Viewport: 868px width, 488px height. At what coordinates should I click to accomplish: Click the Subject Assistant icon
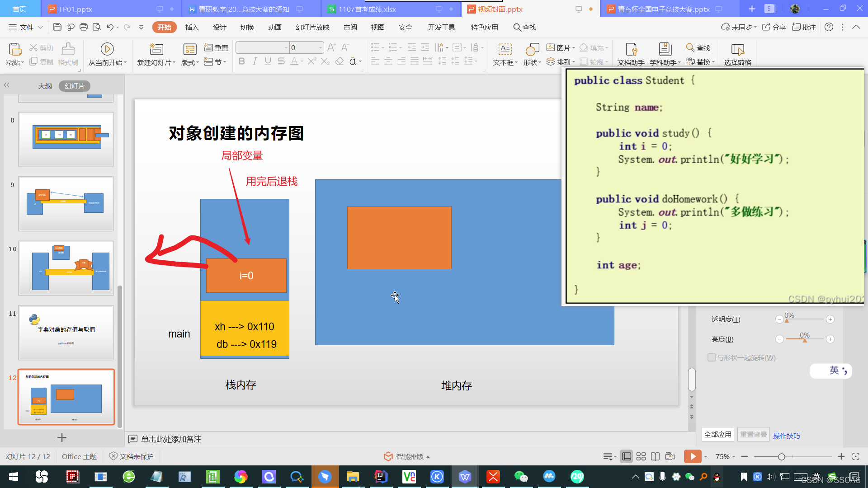(665, 49)
